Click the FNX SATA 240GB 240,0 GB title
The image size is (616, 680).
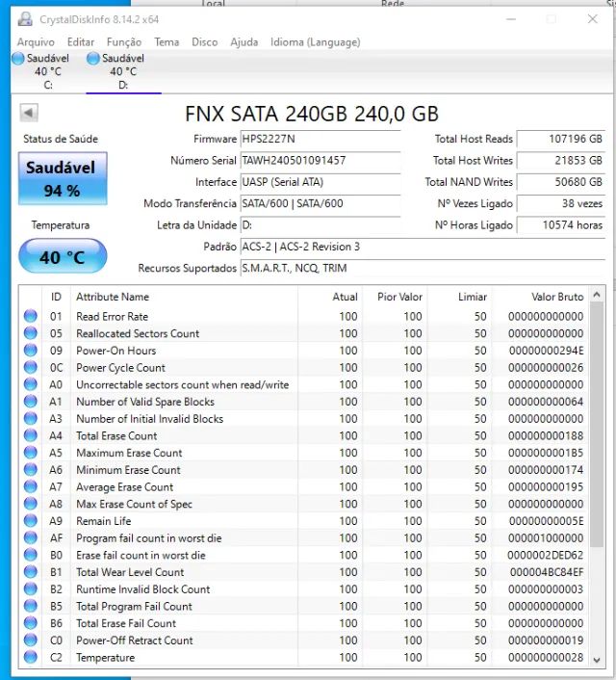click(312, 114)
